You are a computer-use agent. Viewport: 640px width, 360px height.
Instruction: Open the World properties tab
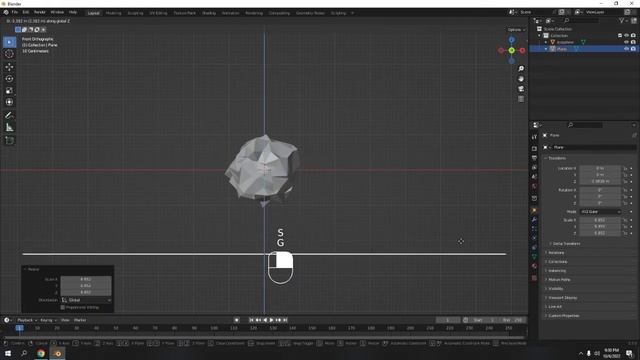(534, 187)
